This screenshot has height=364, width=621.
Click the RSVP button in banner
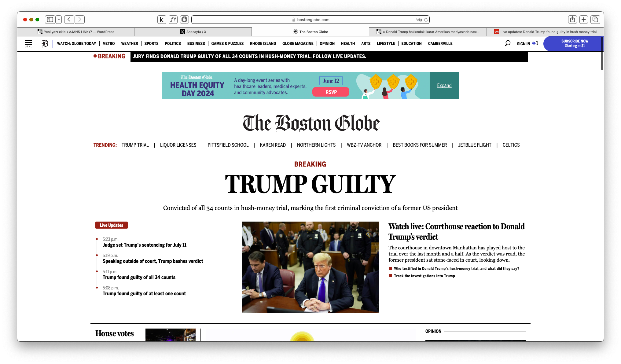pos(331,92)
